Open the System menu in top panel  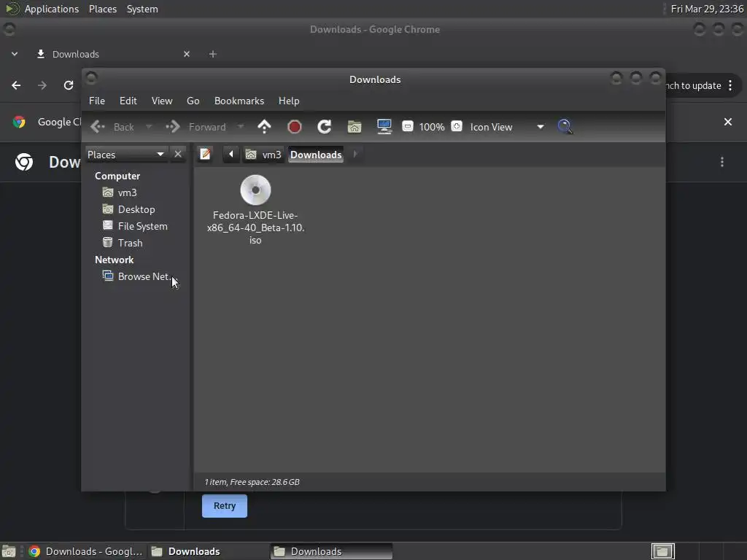click(x=142, y=9)
